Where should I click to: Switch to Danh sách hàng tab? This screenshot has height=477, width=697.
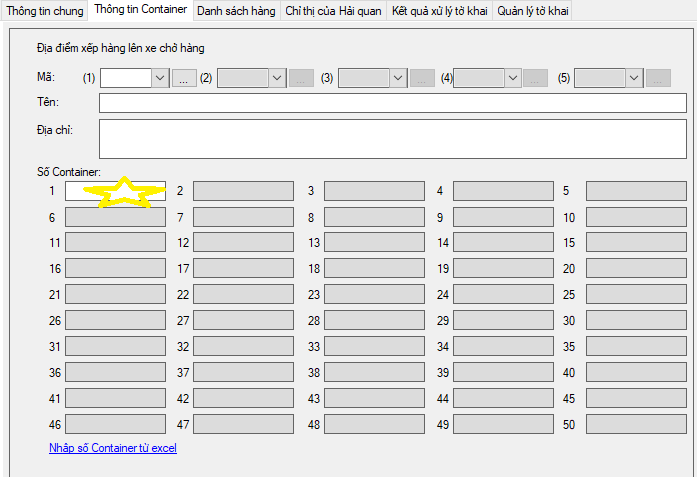coord(236,10)
